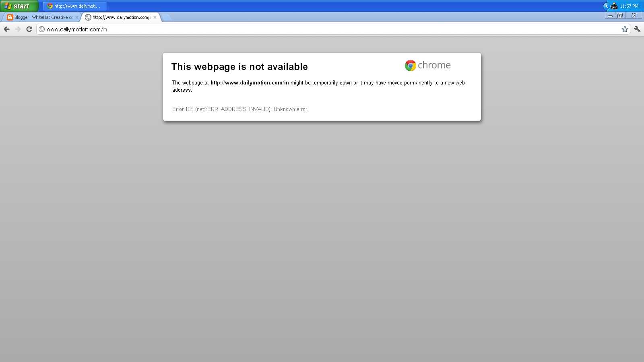Go back to the previous page
This screenshot has height=362, width=644.
click(x=6, y=29)
